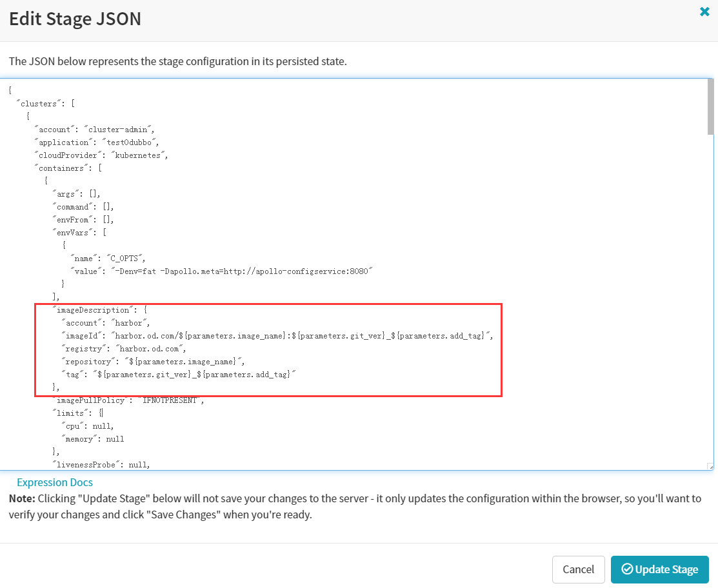Click the JSON editor vertical scrollbar thumb
Viewport: 718px width, 588px height.
point(710,107)
